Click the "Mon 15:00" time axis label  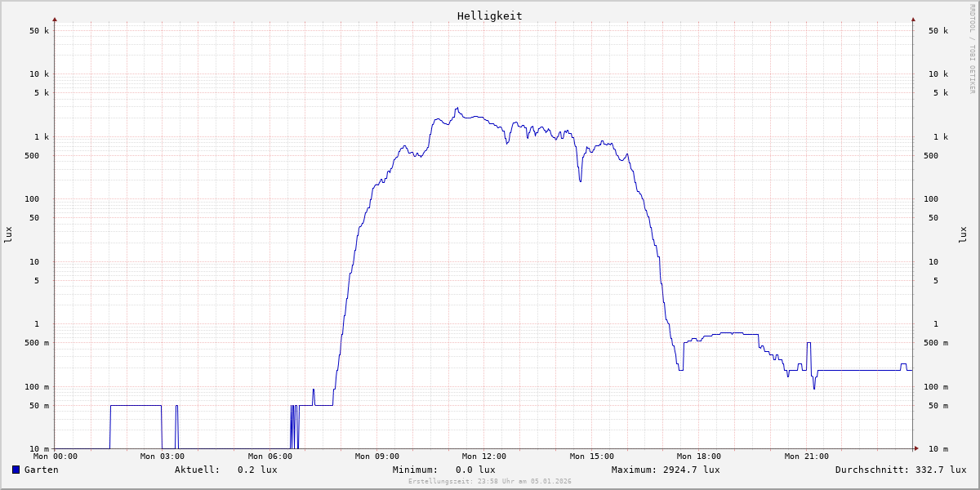pyautogui.click(x=592, y=457)
